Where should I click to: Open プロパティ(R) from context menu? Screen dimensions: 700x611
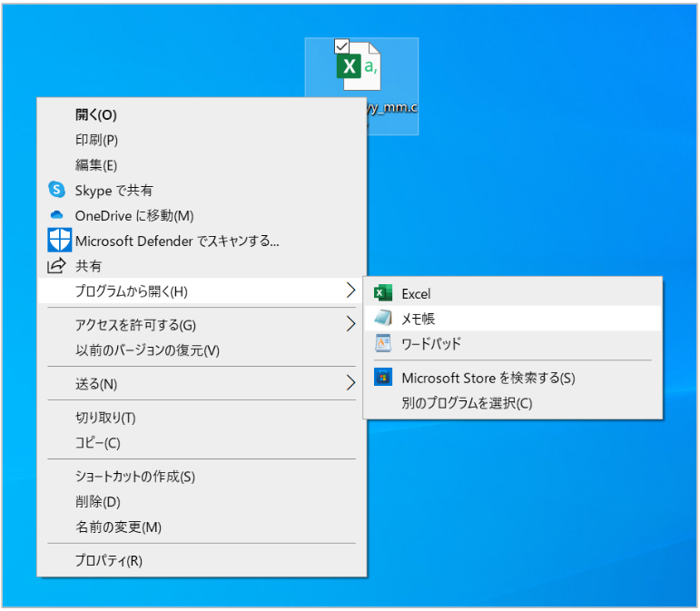click(x=108, y=560)
